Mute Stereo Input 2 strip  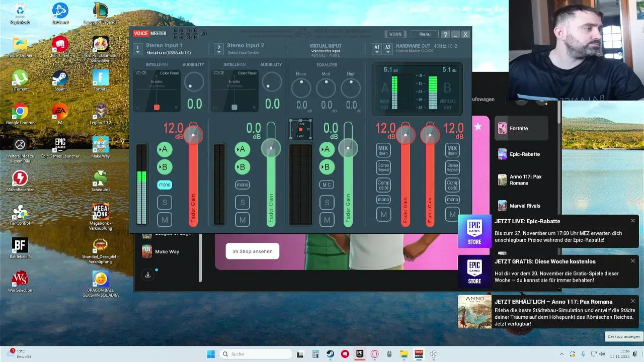[x=243, y=220]
